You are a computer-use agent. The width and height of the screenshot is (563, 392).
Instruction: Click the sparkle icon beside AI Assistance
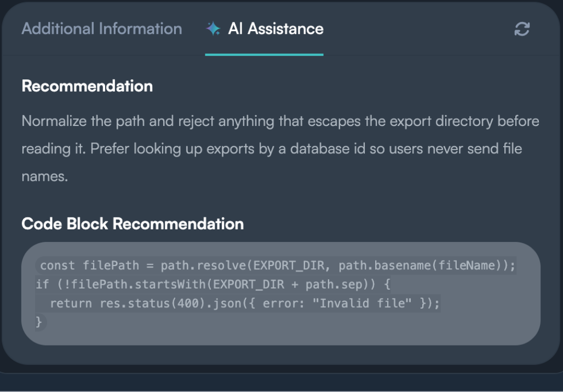(x=213, y=28)
